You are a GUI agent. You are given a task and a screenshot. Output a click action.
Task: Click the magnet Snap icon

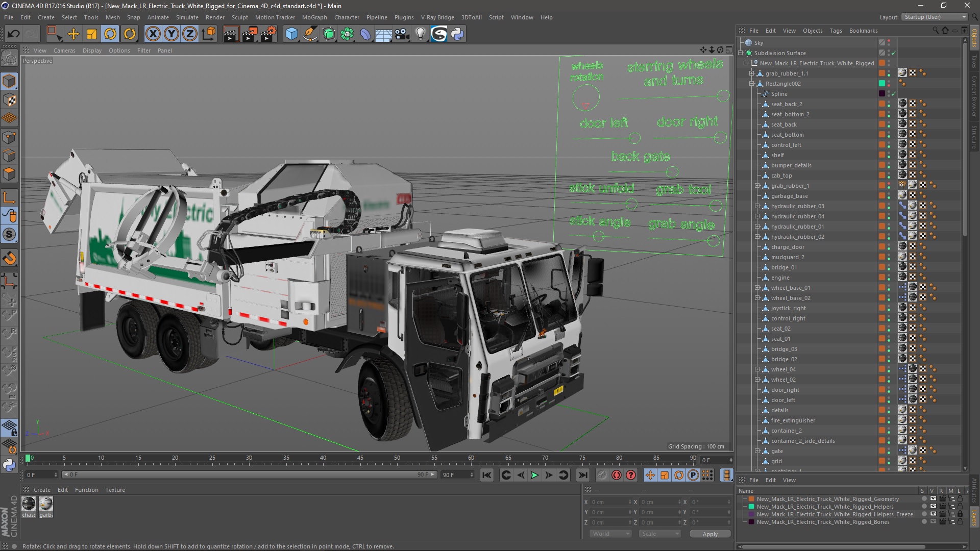tap(9, 259)
